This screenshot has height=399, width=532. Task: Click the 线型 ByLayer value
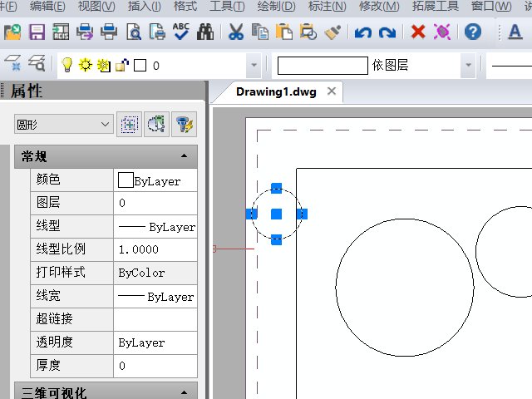pyautogui.click(x=155, y=227)
